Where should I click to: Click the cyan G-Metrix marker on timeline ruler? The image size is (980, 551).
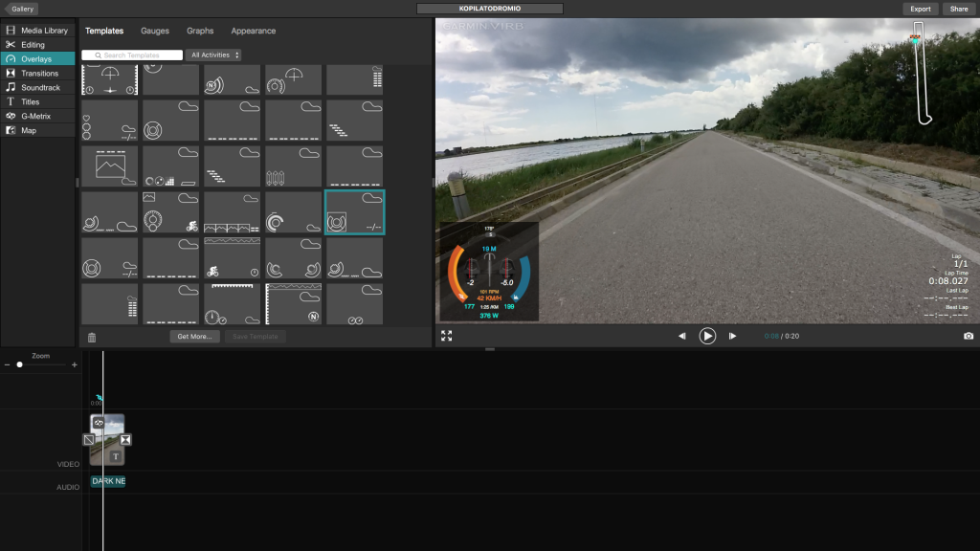99,397
